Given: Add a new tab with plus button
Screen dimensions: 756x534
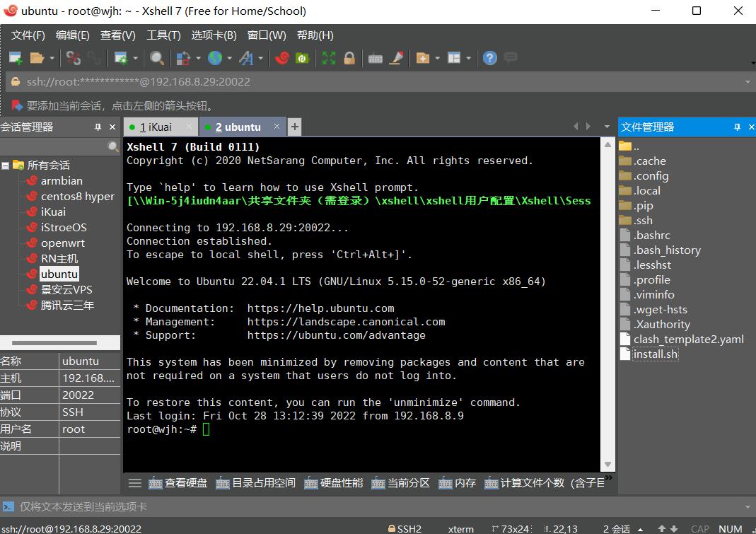Looking at the screenshot, I should [294, 127].
